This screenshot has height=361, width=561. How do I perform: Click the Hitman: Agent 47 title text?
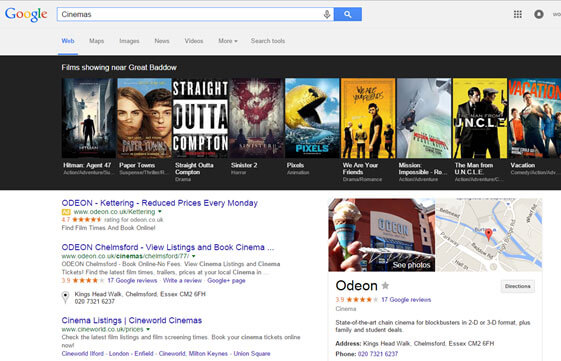[87, 165]
